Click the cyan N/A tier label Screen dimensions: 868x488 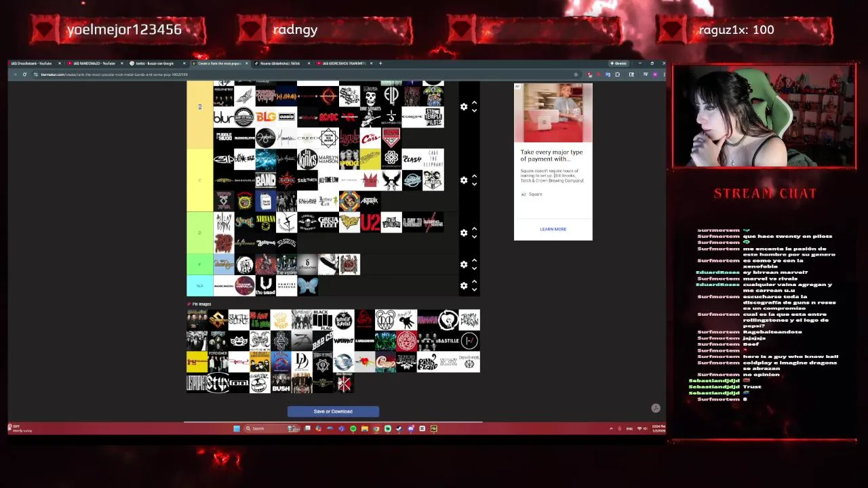pyautogui.click(x=200, y=286)
